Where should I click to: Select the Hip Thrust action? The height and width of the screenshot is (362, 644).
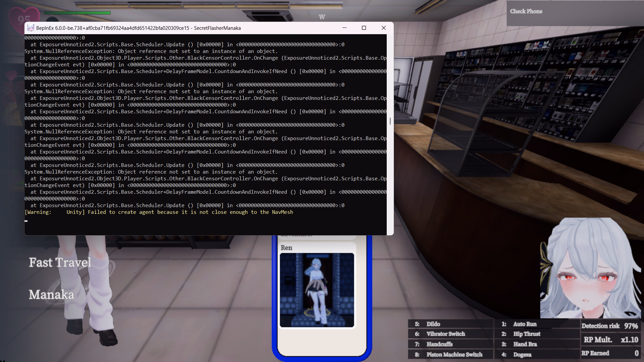click(527, 334)
